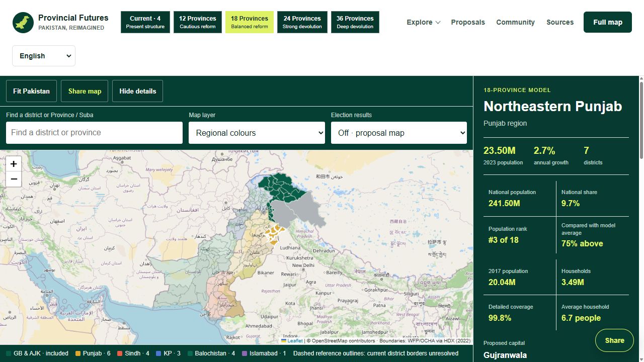
Task: Expand the Explore menu chevron
Action: click(438, 22)
